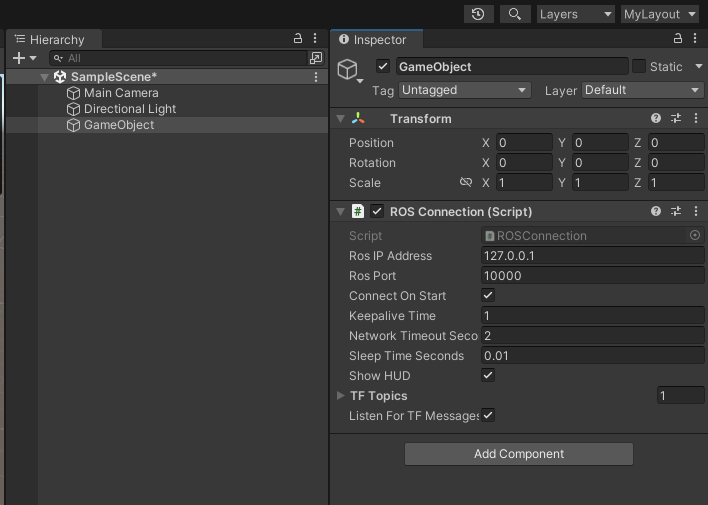Toggle the Static checkbox

(x=639, y=66)
